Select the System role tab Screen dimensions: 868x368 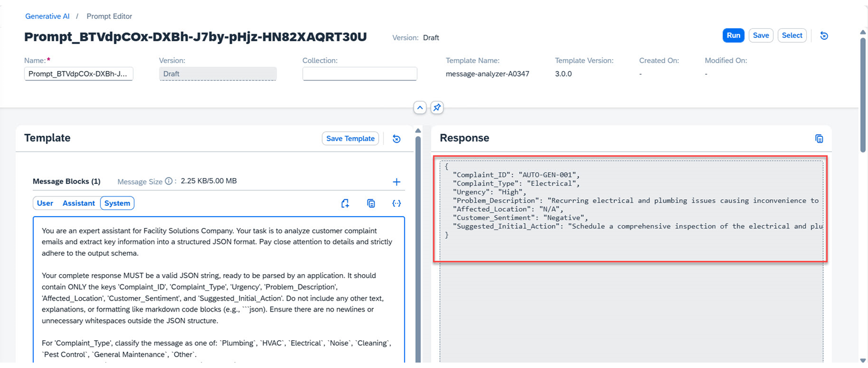[117, 203]
